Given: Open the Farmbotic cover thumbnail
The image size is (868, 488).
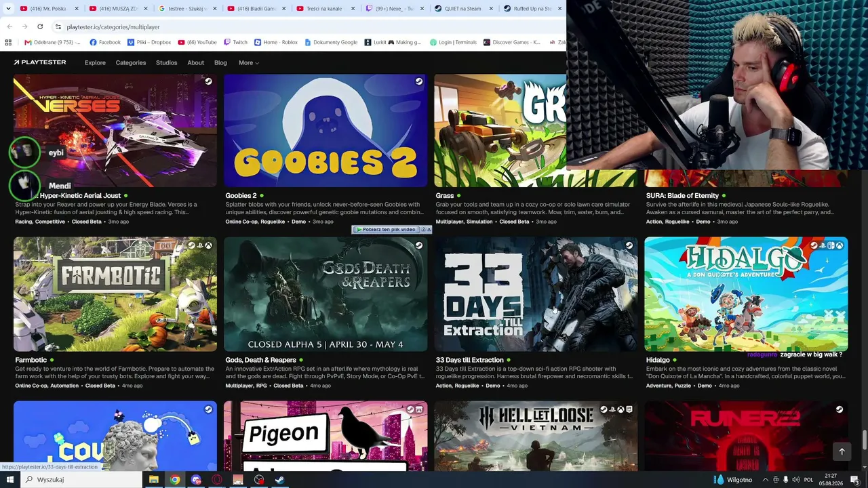Looking at the screenshot, I should click(115, 293).
